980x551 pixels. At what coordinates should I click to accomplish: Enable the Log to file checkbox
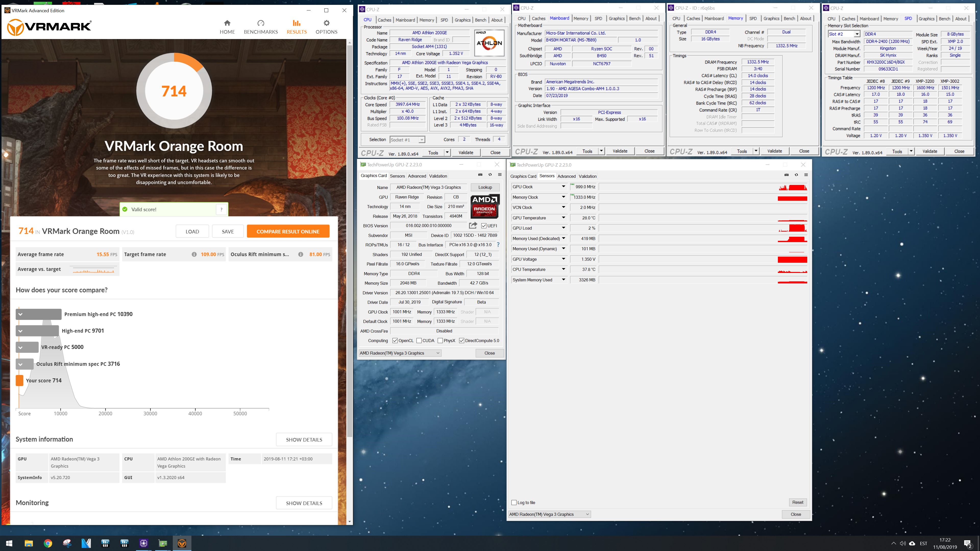tap(514, 502)
